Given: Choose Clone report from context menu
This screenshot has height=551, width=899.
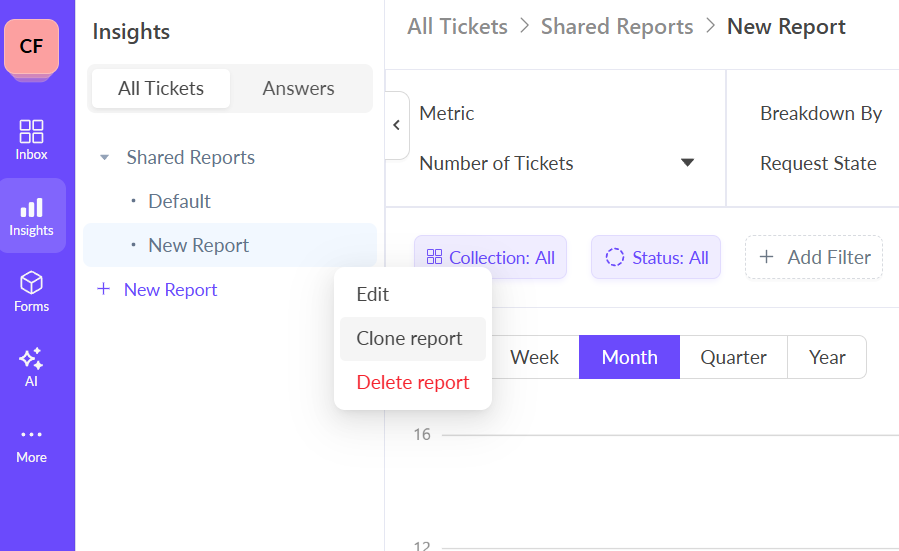Looking at the screenshot, I should tap(410, 338).
